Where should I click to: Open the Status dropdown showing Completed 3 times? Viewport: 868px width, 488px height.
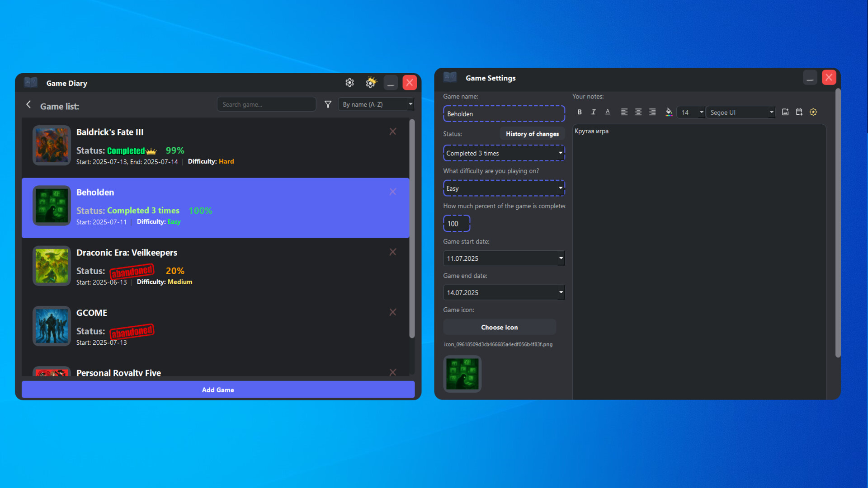[504, 153]
